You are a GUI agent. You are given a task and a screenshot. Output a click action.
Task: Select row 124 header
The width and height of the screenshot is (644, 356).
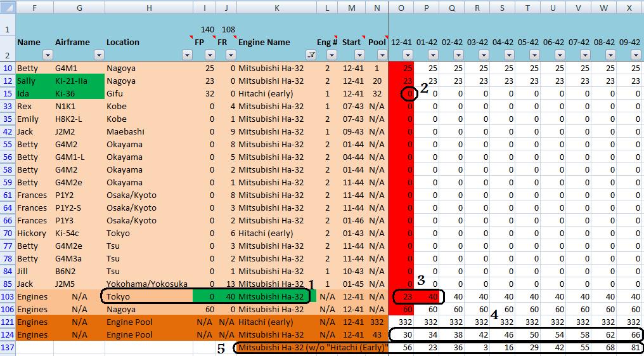pyautogui.click(x=8, y=334)
